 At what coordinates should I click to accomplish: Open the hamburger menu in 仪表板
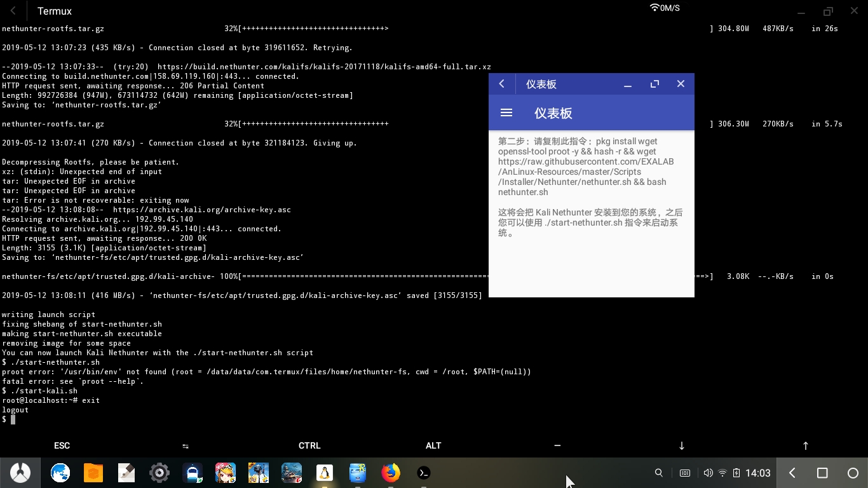[506, 113]
